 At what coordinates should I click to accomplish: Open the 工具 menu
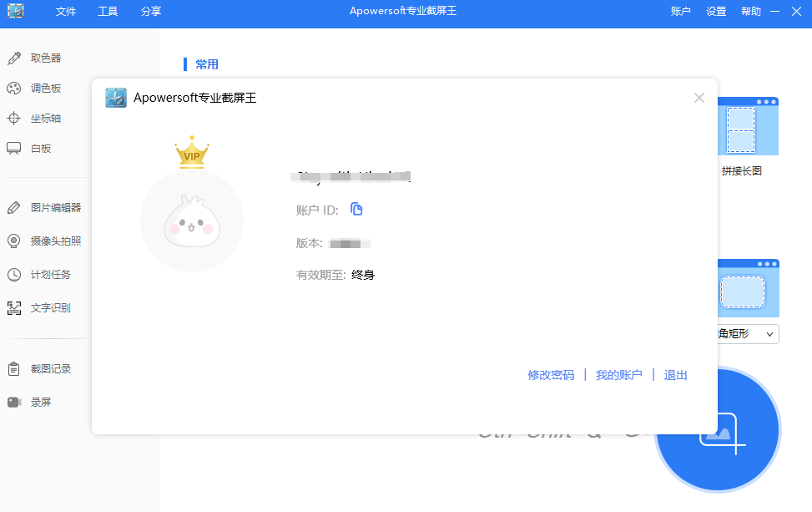tap(108, 12)
